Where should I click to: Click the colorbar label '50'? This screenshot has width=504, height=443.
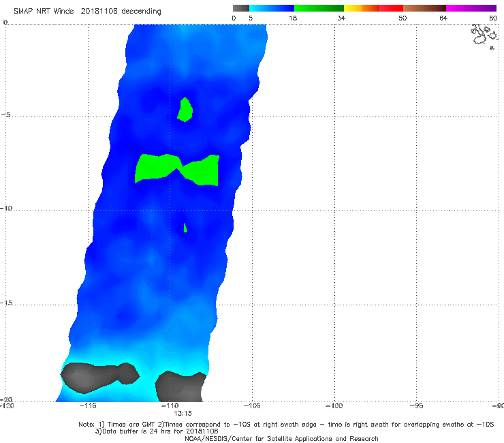coord(403,18)
